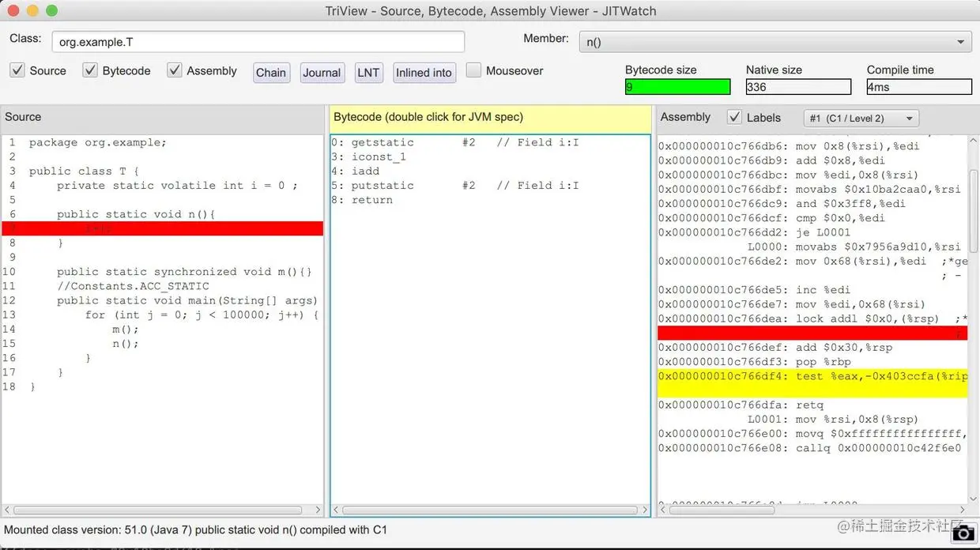The width and height of the screenshot is (980, 550).
Task: Select assembly line 'add $0x8,%edi'
Action: [x=772, y=160]
